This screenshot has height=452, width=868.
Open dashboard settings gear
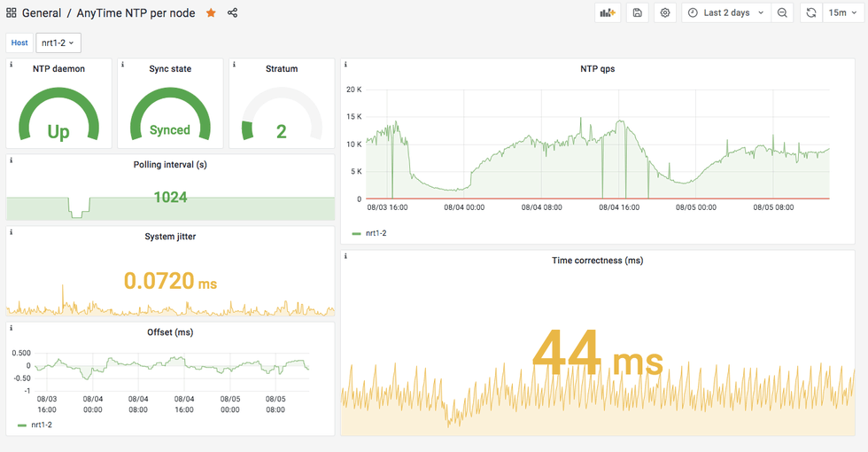[665, 12]
